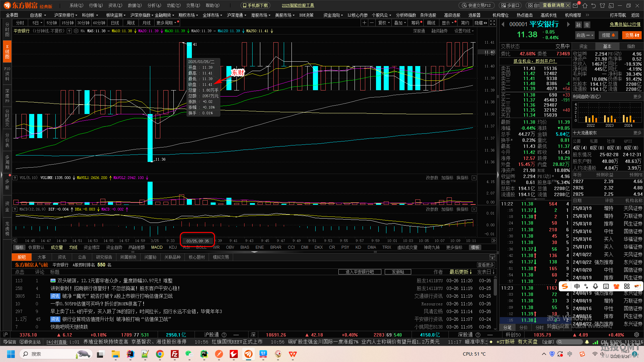Open the mail messages icon with badge

[x=576, y=5]
